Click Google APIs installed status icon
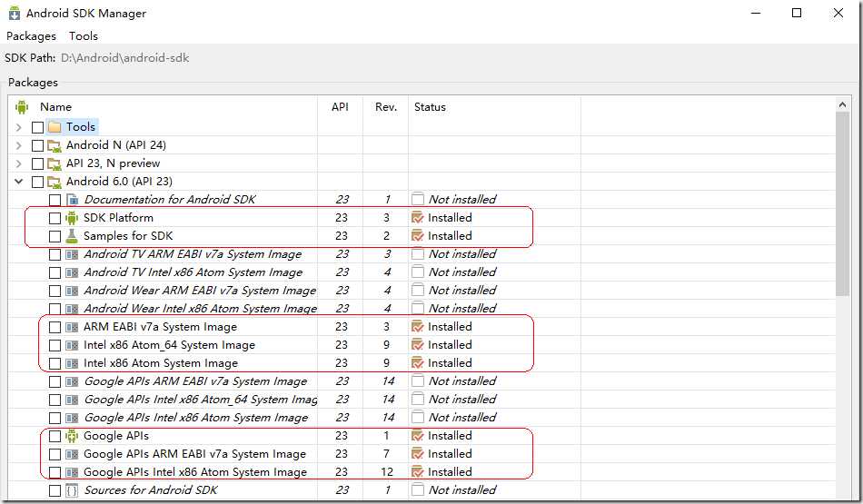 coord(418,436)
